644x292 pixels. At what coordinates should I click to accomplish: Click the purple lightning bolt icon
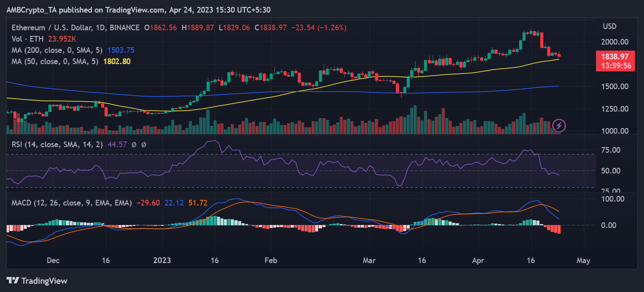click(559, 126)
